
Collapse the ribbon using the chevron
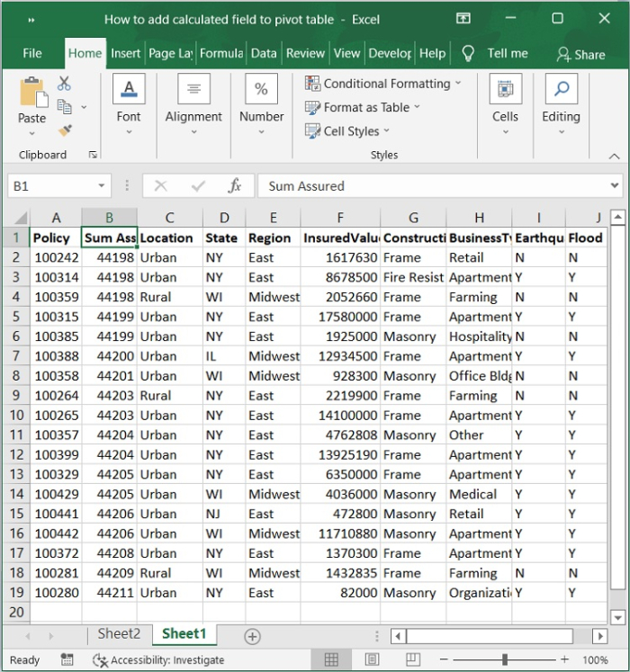coord(614,156)
